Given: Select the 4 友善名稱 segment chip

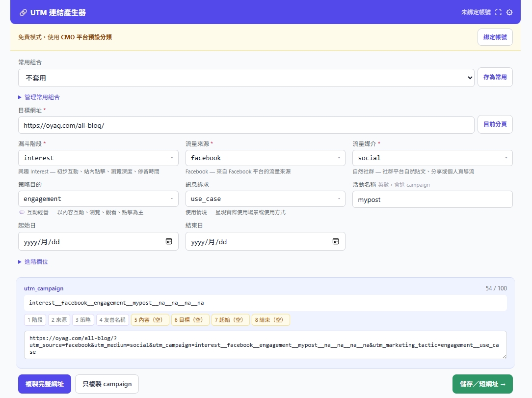Looking at the screenshot, I should pos(112,320).
